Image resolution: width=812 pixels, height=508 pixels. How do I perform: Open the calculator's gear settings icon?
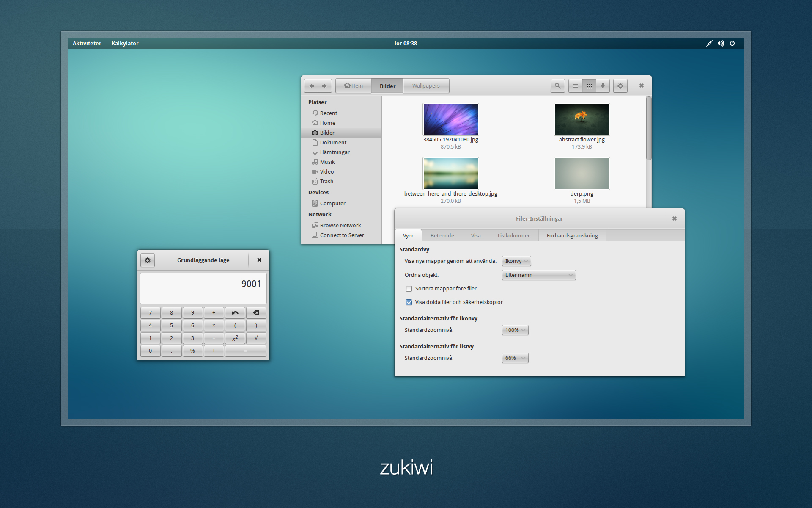148,260
